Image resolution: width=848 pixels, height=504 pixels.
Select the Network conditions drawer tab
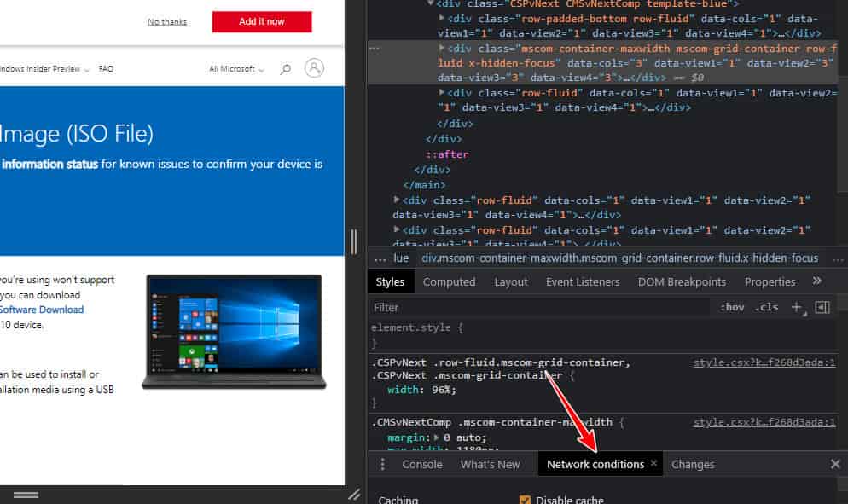tap(595, 464)
